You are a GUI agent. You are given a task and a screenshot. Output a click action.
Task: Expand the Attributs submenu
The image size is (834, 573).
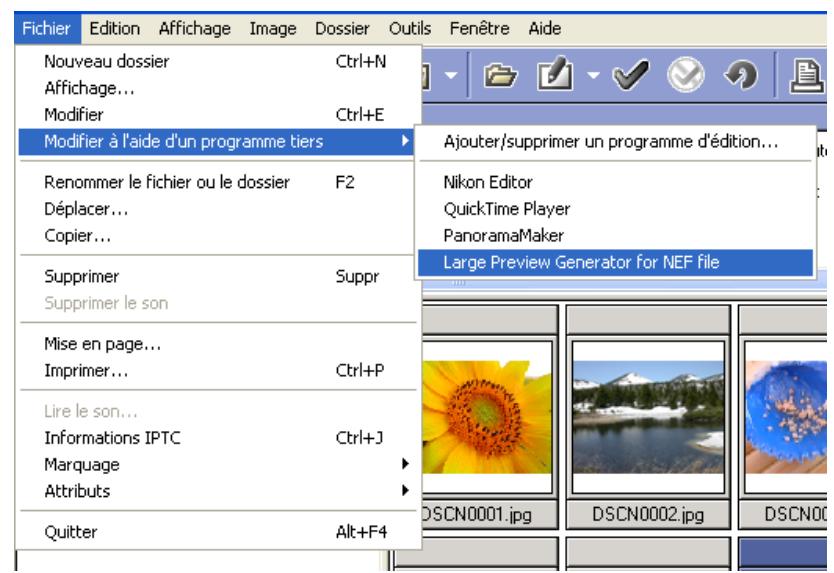coord(217,491)
